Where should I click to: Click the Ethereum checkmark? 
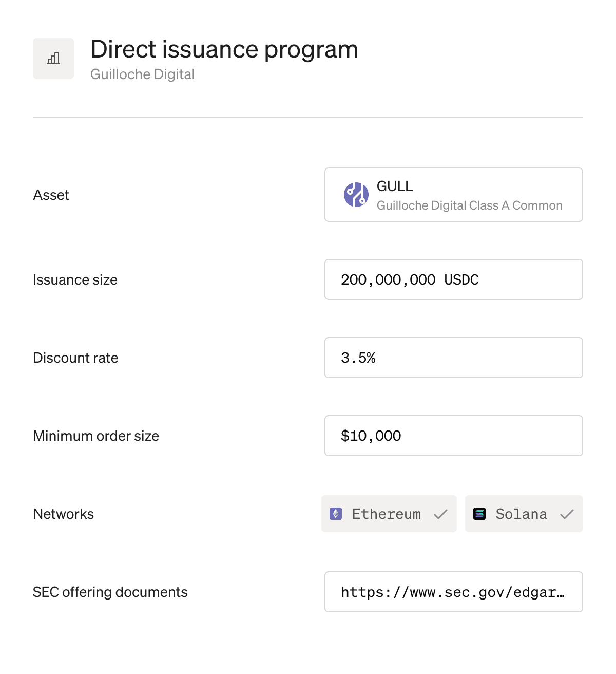tap(441, 514)
